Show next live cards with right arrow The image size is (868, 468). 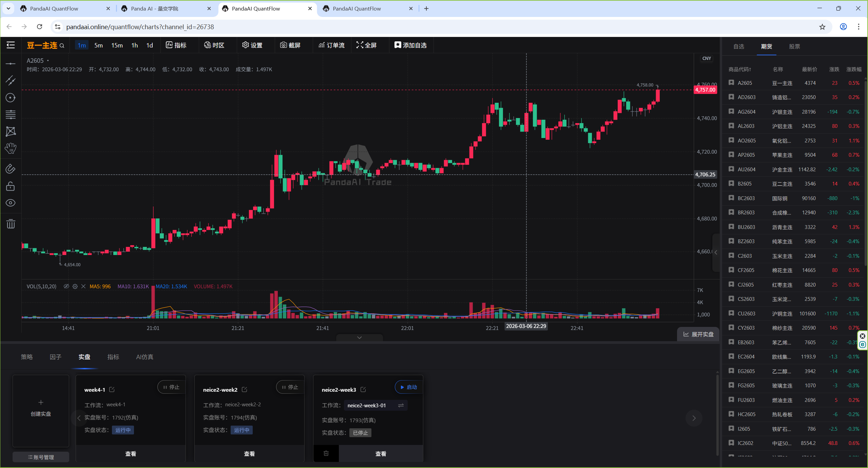(x=694, y=418)
